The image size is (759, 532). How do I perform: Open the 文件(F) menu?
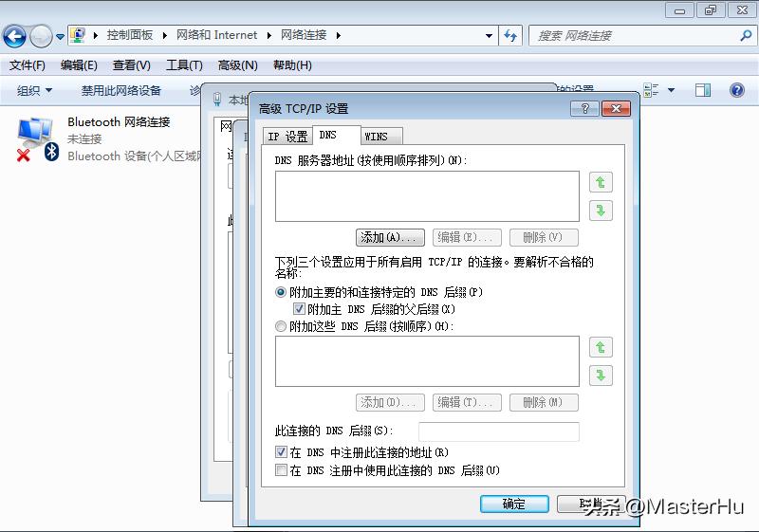click(x=28, y=65)
